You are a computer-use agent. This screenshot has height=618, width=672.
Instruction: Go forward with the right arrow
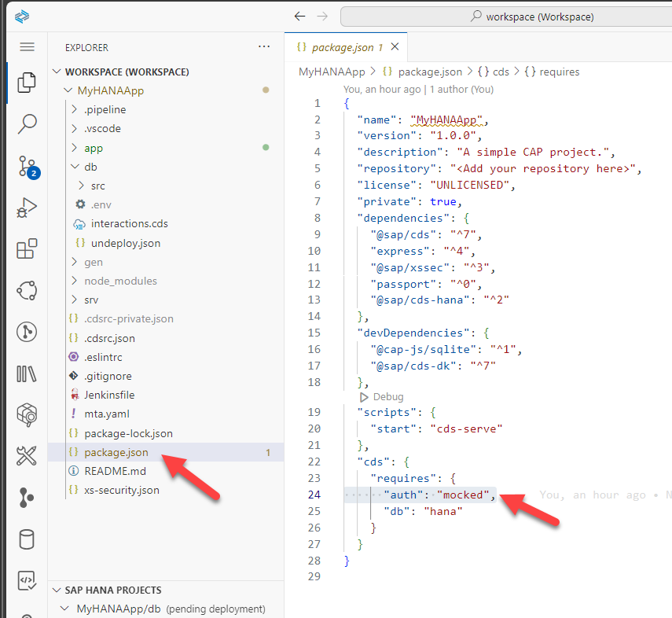(322, 17)
